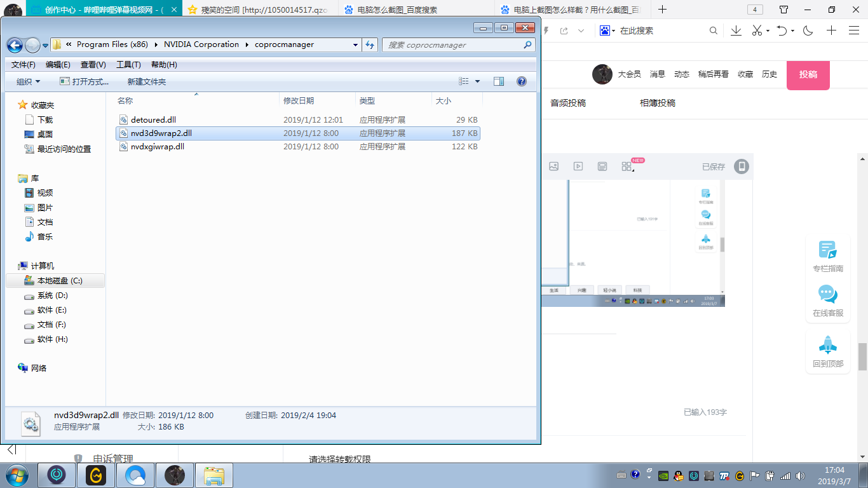Open the file explorer taskbar icon
Viewport: 868px width, 488px height.
(x=214, y=475)
